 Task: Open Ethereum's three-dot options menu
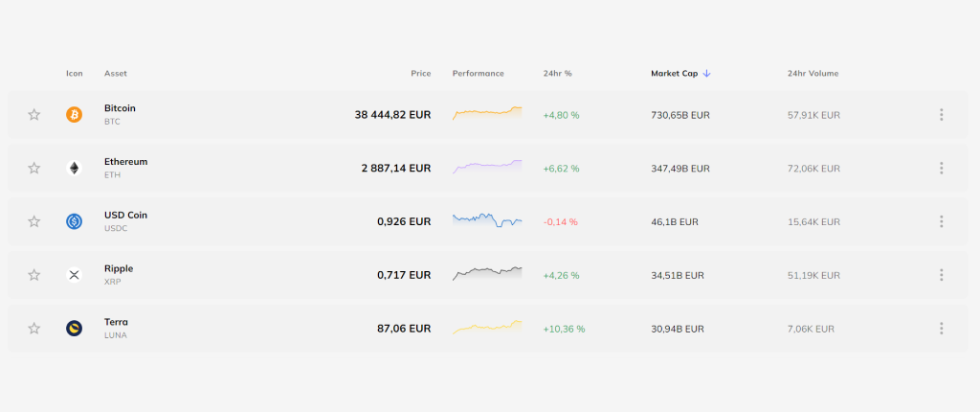(x=942, y=168)
